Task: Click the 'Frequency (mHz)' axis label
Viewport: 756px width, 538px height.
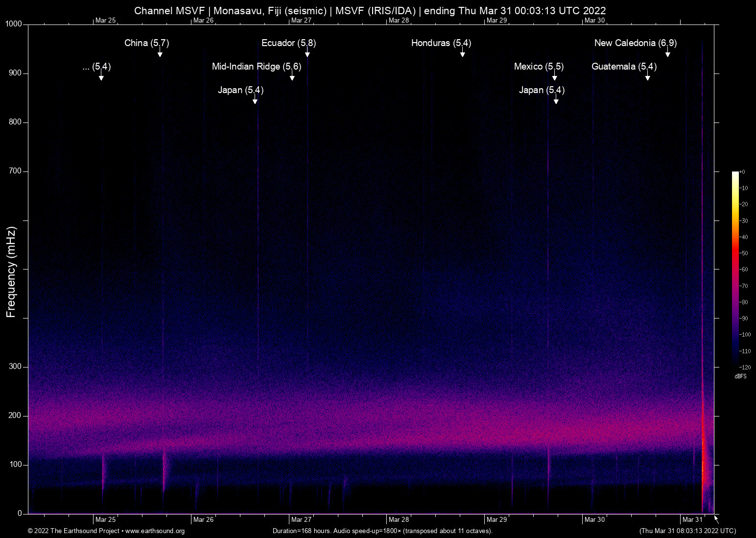Action: coord(11,272)
